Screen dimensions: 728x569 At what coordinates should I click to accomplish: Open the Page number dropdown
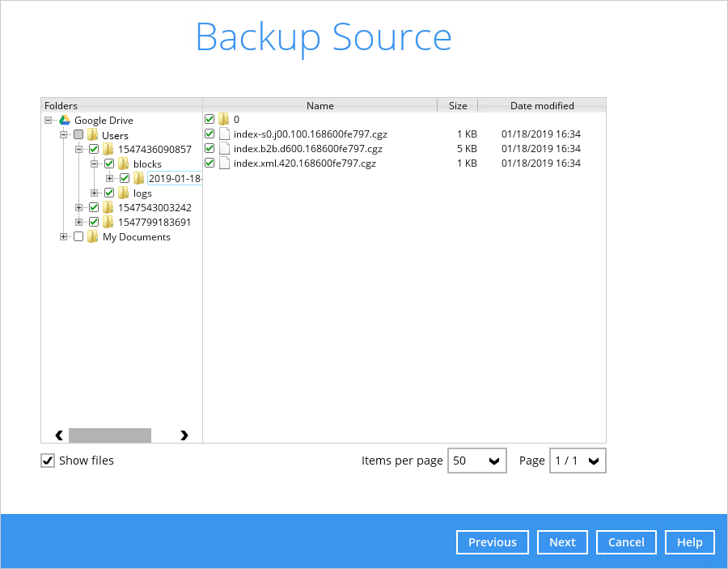pos(578,461)
